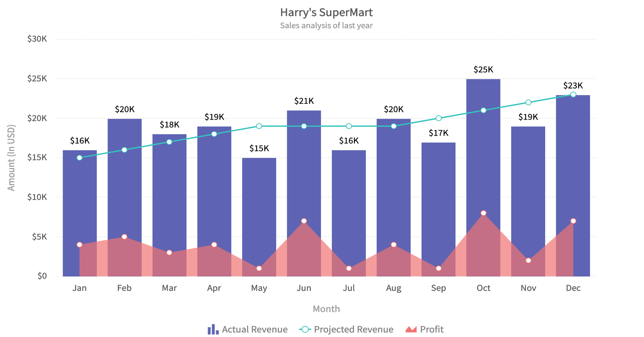644x337 pixels.
Task: Click the 'Sales analysis of last year' subtitle
Action: click(x=326, y=25)
